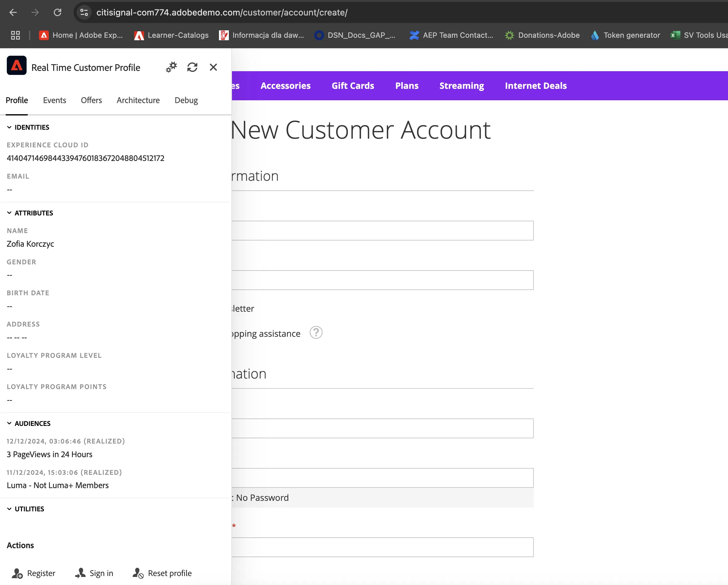Reload the page with browser refresh icon
Viewport: 728px width, 585px height.
58,12
